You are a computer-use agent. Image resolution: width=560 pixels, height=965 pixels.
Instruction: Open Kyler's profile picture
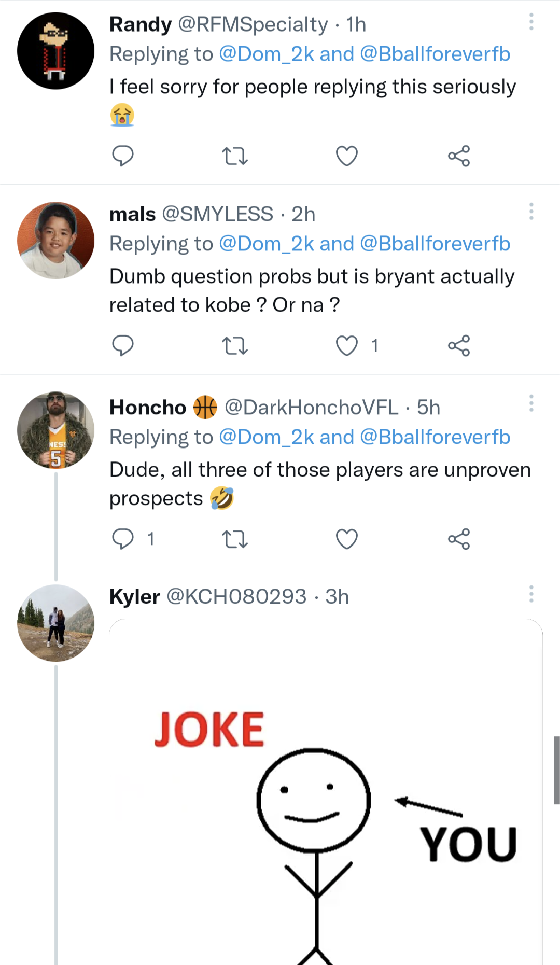(56, 623)
